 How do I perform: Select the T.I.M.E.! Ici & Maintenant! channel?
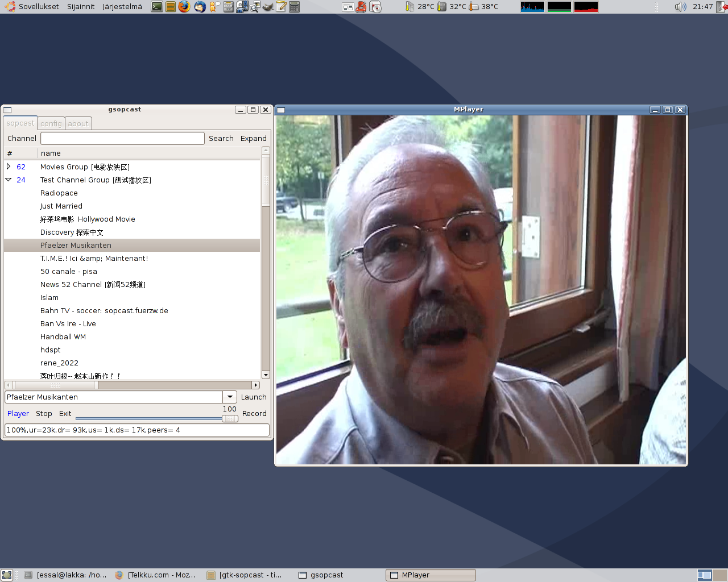tap(132, 259)
